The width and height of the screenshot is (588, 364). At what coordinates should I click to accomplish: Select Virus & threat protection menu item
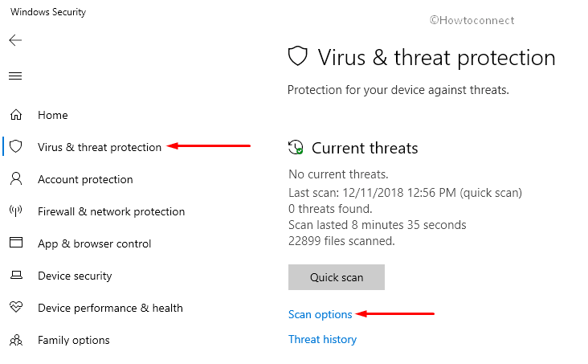point(100,147)
